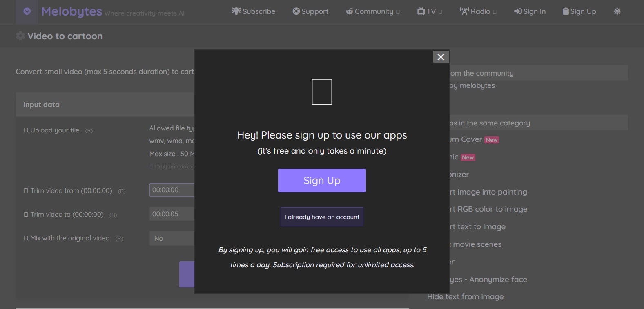Open the Melobytes home link
The height and width of the screenshot is (309, 644).
[71, 11]
